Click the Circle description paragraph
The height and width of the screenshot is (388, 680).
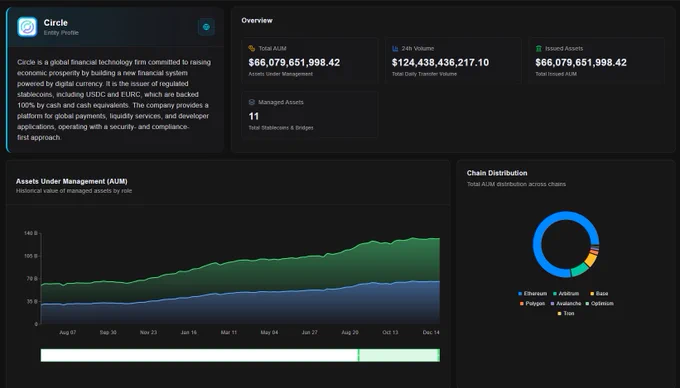(114, 100)
